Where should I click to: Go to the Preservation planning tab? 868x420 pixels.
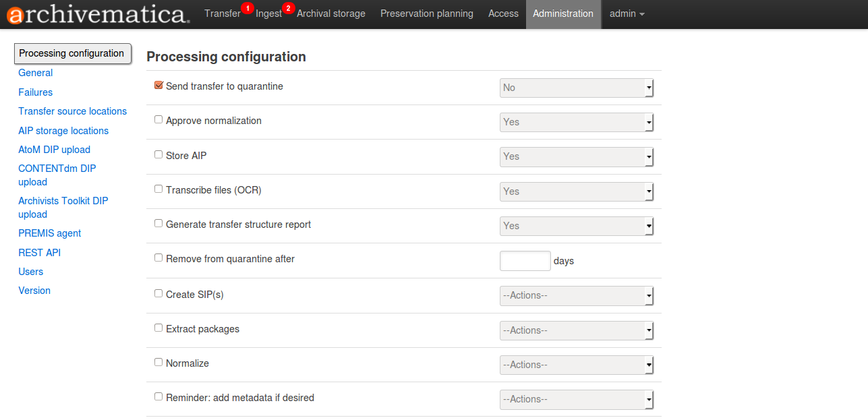tap(426, 13)
